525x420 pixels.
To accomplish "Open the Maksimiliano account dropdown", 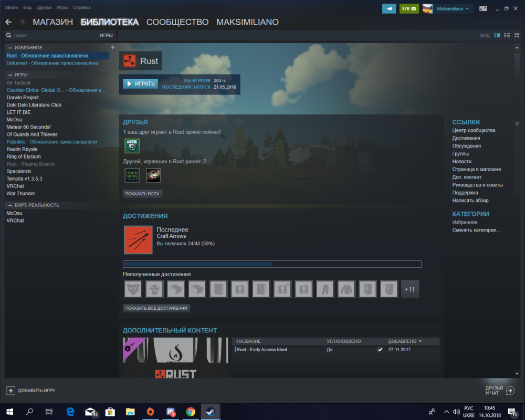I will coord(453,9).
